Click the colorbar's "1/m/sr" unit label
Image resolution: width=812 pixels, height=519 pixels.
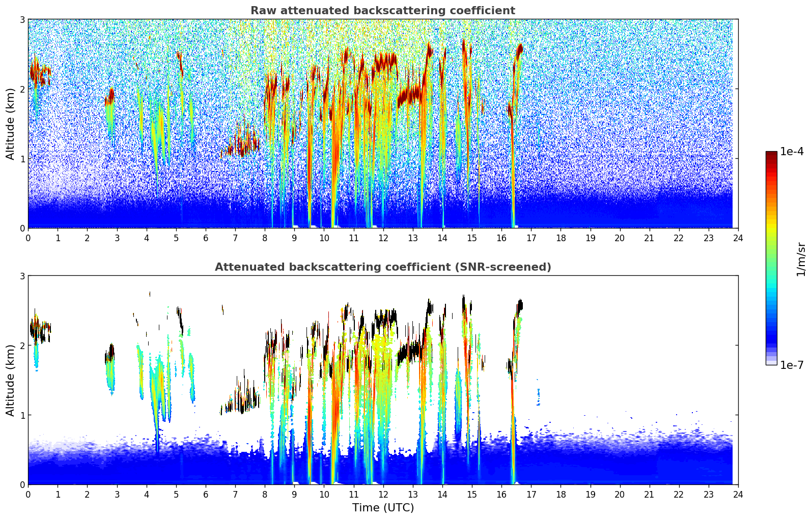(801, 259)
